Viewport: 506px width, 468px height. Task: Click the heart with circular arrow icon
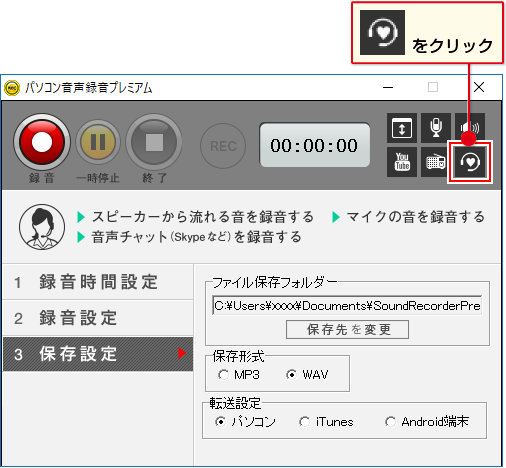click(x=470, y=162)
